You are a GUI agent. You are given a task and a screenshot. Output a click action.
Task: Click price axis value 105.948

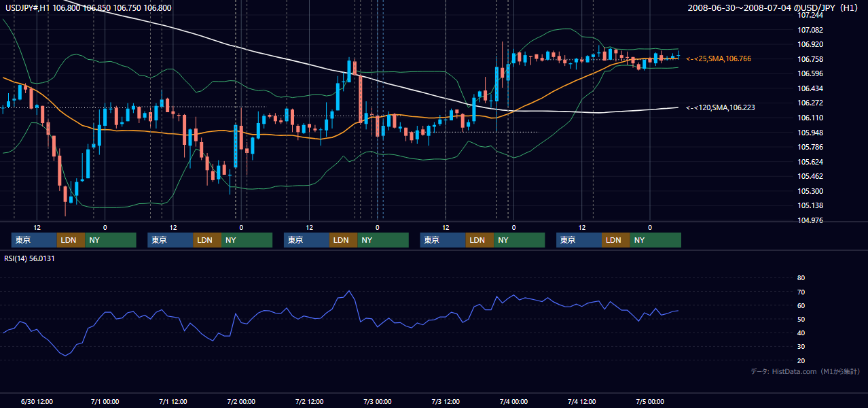[810, 132]
